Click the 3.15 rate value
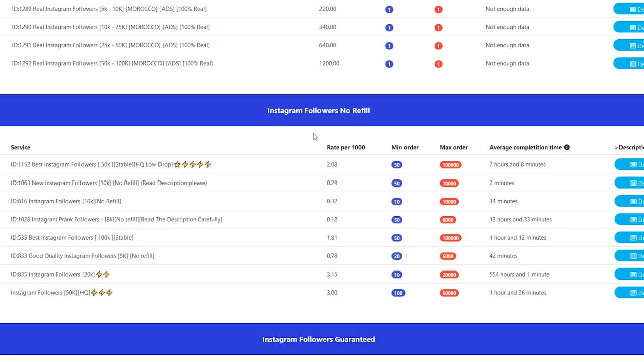644x362 pixels. click(x=332, y=274)
